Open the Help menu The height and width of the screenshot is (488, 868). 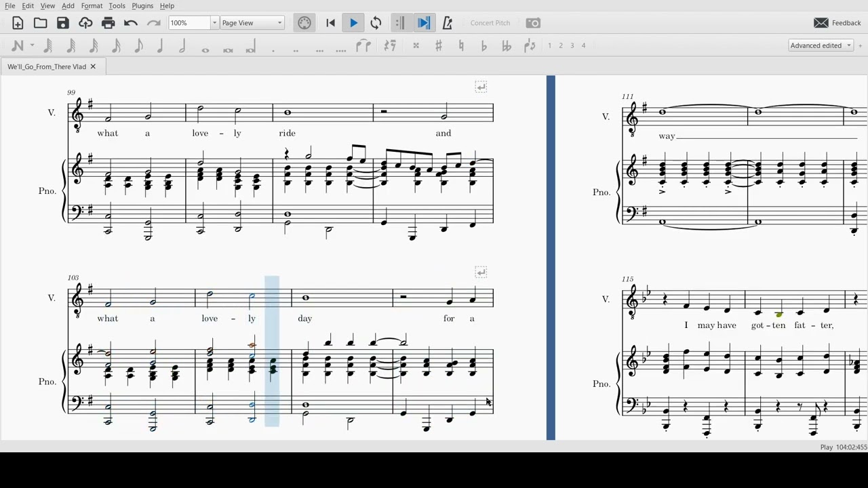(x=167, y=5)
